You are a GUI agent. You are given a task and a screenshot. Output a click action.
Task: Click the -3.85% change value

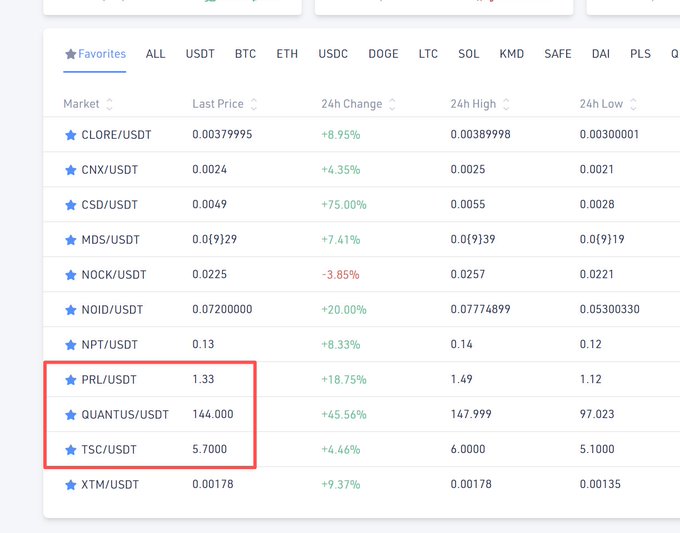[x=340, y=275]
